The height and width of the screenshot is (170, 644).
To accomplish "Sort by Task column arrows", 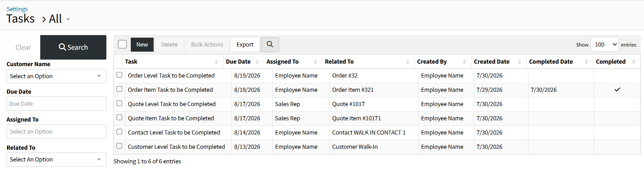I will [216, 62].
